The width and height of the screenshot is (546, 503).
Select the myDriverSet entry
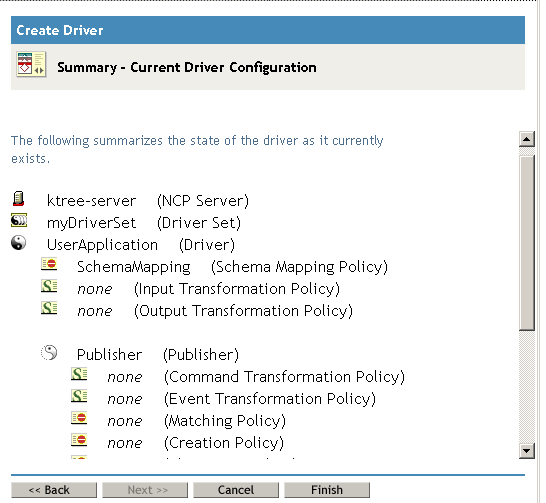[x=91, y=223]
